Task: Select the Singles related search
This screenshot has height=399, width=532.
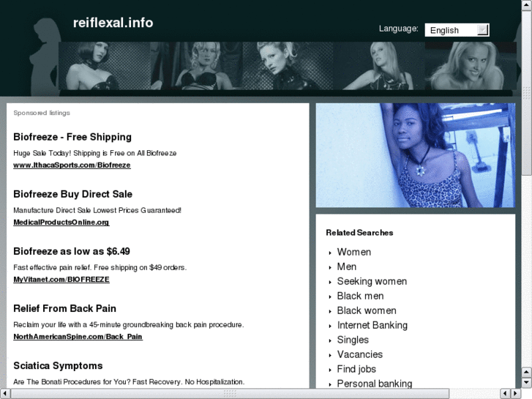Action: [353, 340]
